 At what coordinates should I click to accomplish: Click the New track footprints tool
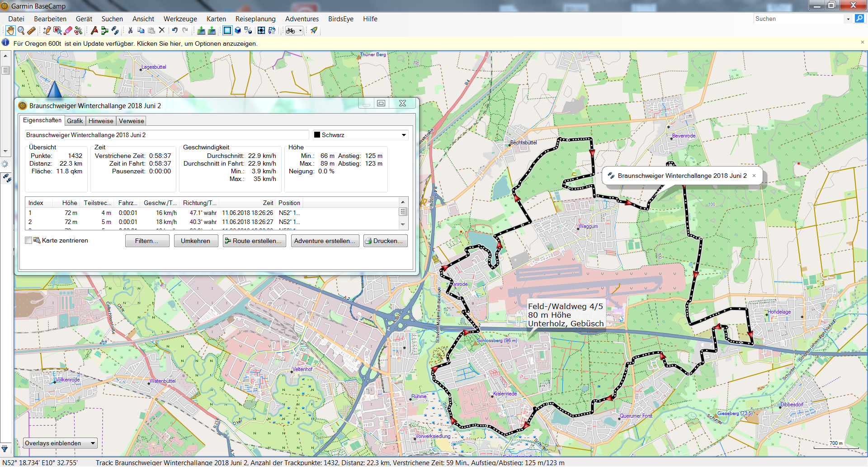[x=115, y=31]
